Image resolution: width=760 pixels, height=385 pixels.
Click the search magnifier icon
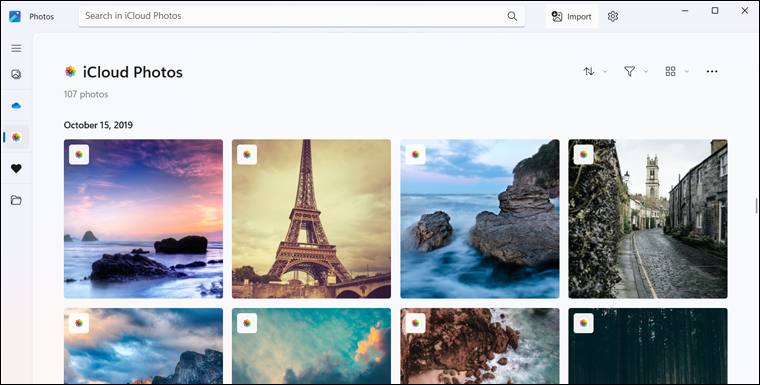coord(512,16)
